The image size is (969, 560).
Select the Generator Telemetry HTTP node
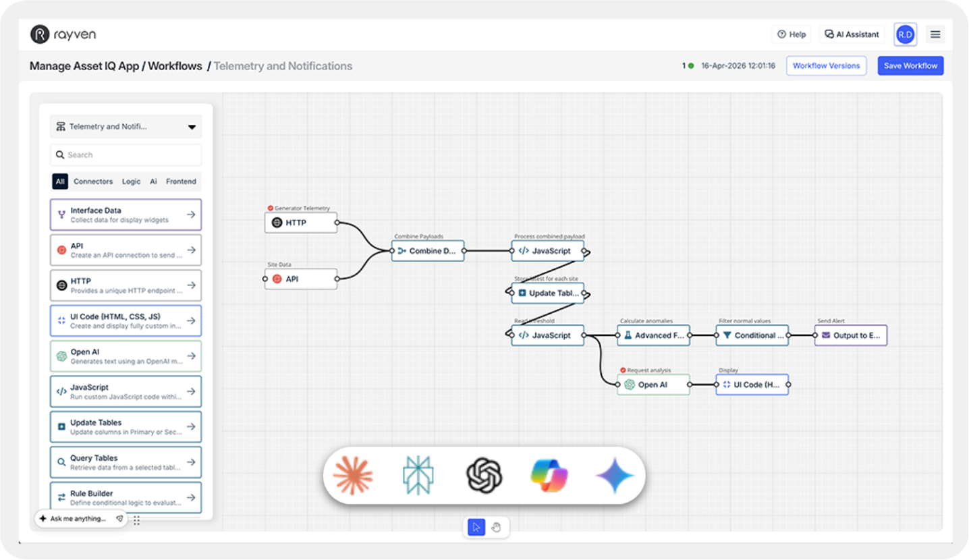click(301, 223)
